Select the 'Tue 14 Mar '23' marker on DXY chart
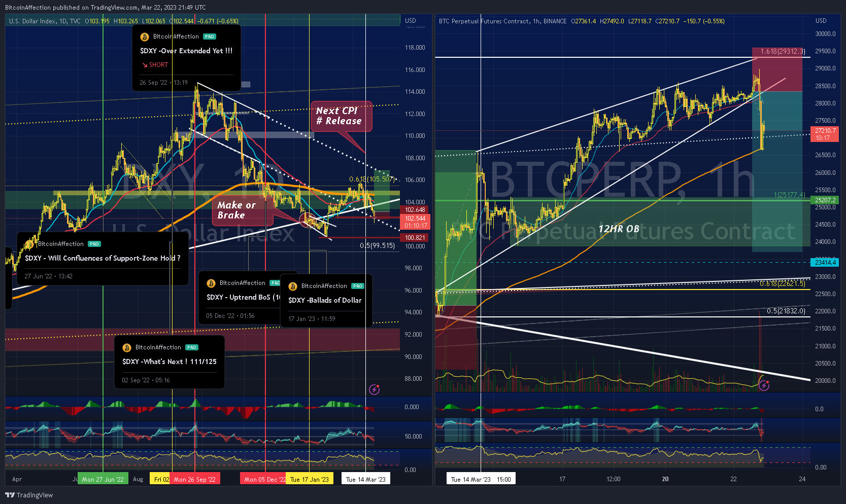Image resolution: width=846 pixels, height=504 pixels. pyautogui.click(x=366, y=479)
